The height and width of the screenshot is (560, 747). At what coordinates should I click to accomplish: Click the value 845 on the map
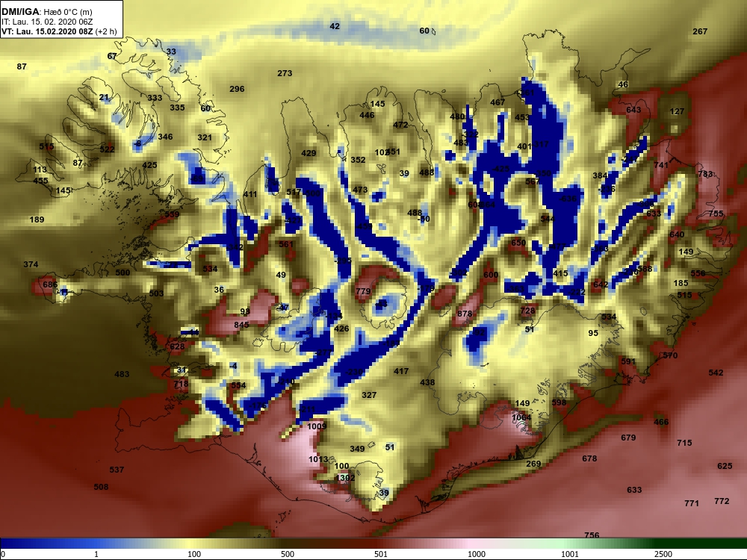pyautogui.click(x=241, y=326)
